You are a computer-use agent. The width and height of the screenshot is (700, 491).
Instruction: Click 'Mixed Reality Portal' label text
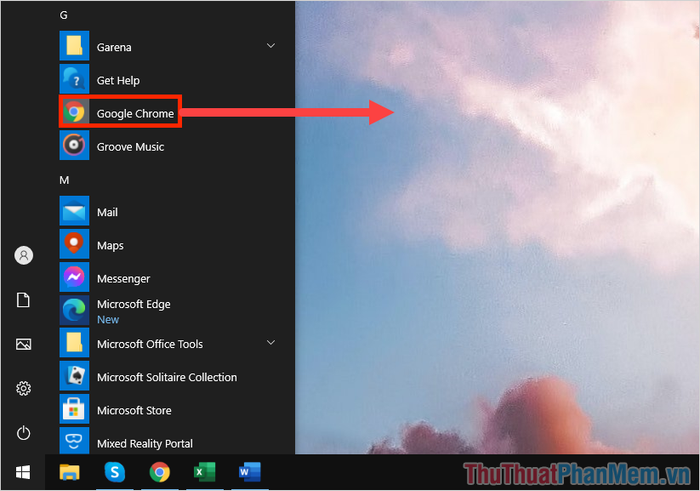(x=145, y=444)
